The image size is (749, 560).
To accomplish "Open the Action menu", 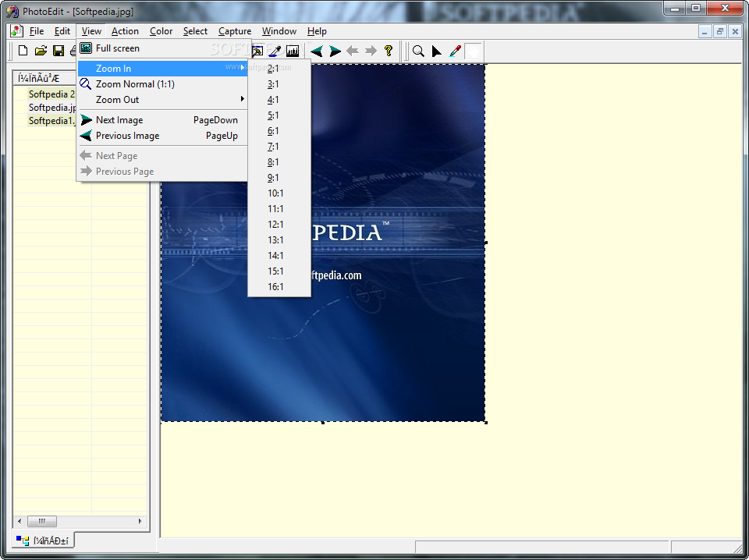I will pyautogui.click(x=125, y=31).
